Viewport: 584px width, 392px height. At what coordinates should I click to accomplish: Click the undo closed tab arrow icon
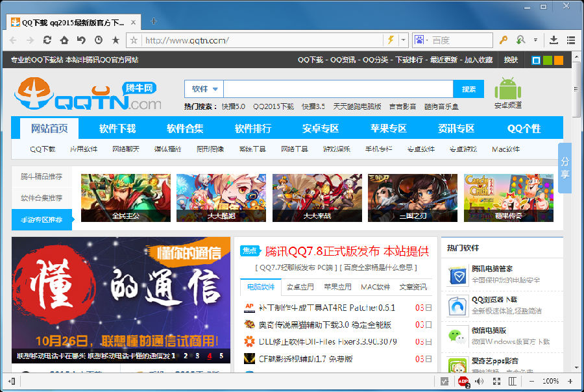[81, 40]
